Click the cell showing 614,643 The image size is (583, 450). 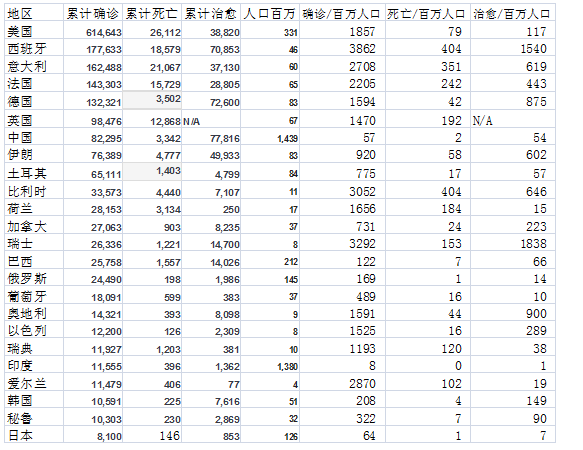point(93,30)
